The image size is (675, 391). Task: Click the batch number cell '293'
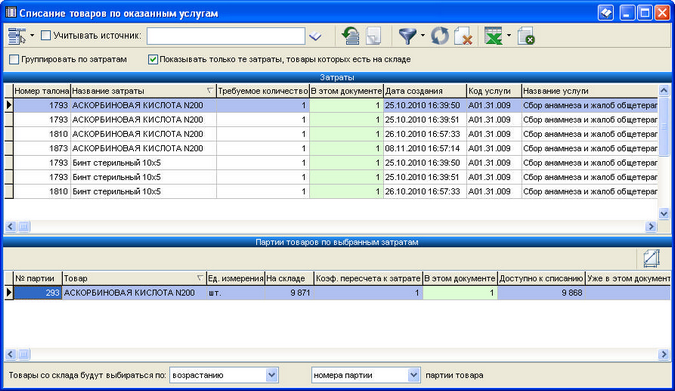tap(37, 293)
